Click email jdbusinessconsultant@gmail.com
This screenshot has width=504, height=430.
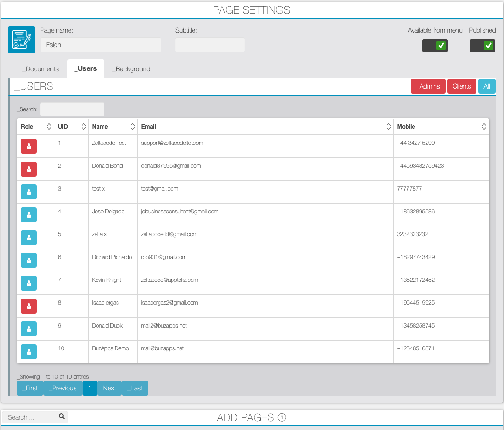180,212
